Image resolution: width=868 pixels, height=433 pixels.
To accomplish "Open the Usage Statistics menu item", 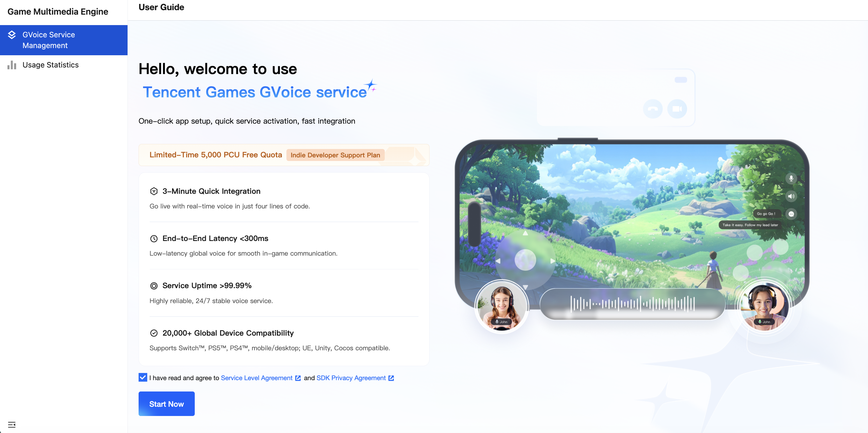I will coord(50,65).
